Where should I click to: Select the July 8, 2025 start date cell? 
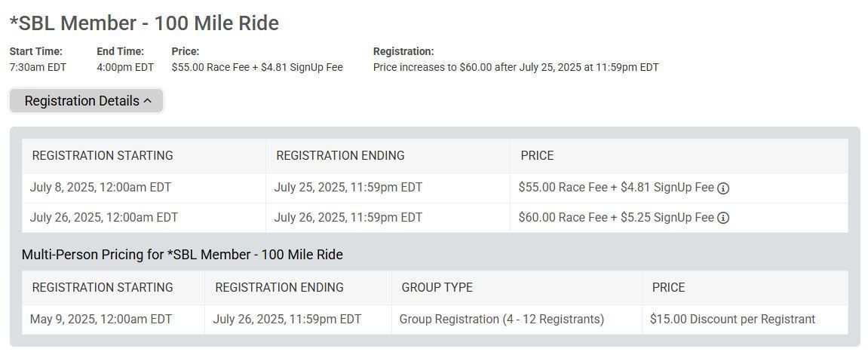[x=144, y=188]
